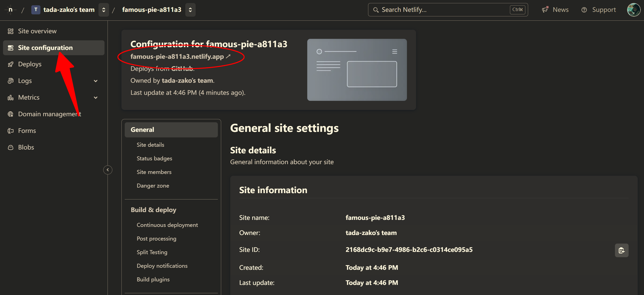The width and height of the screenshot is (644, 295).
Task: Select Continuous deployment under Build & deploy
Action: tap(167, 225)
